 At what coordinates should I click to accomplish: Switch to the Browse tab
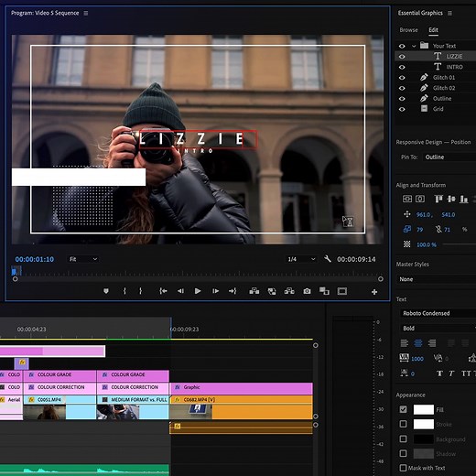pos(408,30)
